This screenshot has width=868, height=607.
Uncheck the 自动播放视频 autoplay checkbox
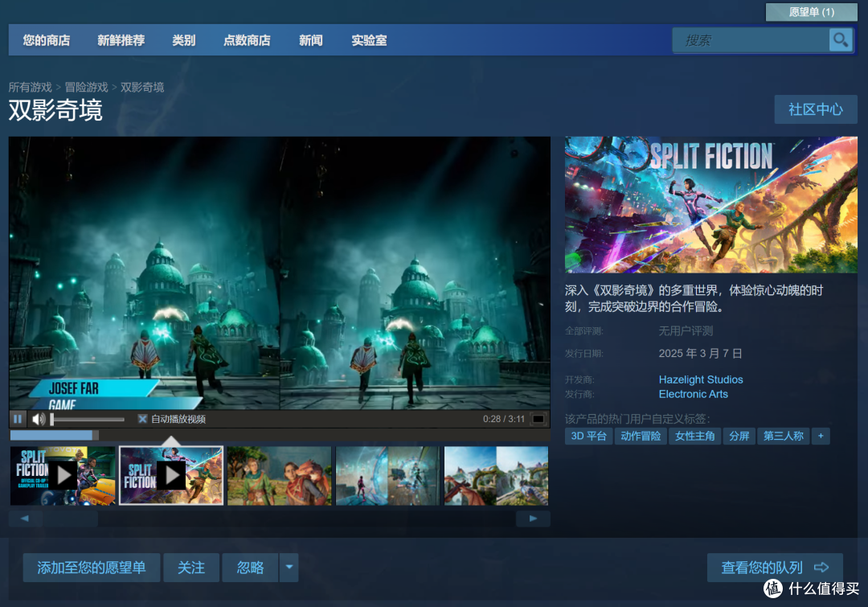142,419
